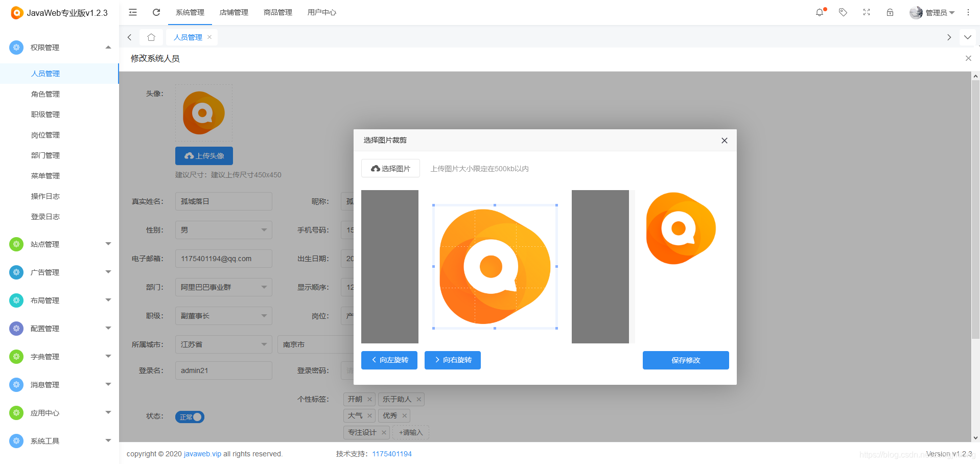Switch to 商品管理 top menu
Screen dimensions: 980x464
click(x=278, y=12)
